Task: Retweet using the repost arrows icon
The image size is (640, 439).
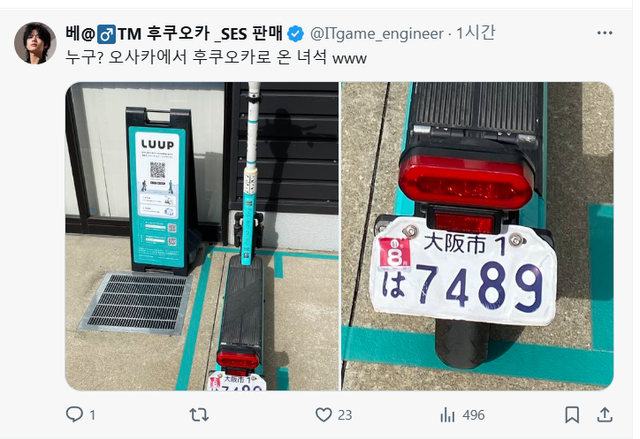Action: click(199, 415)
